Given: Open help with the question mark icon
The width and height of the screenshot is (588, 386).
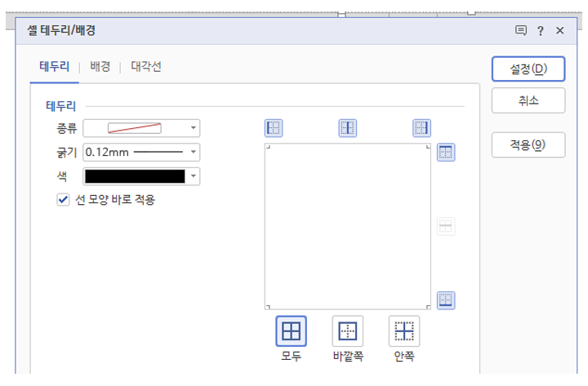Looking at the screenshot, I should (541, 31).
